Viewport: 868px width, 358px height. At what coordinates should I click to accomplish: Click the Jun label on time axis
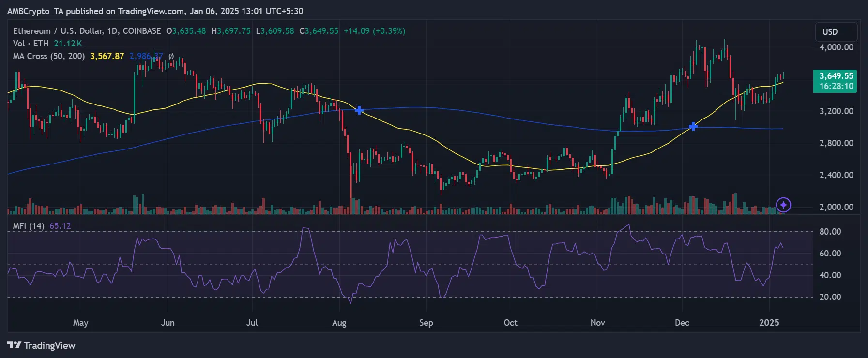(x=168, y=323)
